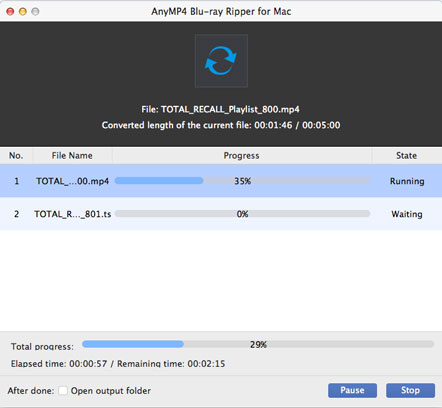Enable the Open output folder checkbox
The image size is (442, 408).
(x=63, y=390)
